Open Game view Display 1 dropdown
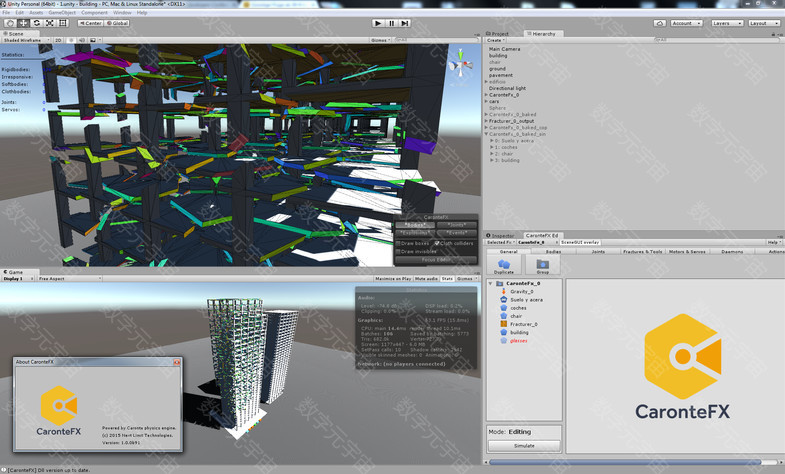Screen dimensions: 785x474 18,278
